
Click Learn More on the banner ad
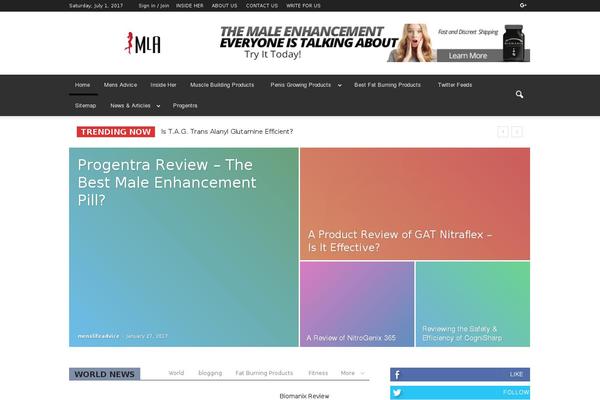click(x=468, y=56)
